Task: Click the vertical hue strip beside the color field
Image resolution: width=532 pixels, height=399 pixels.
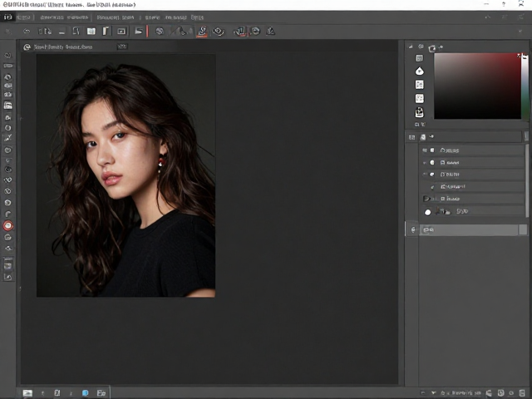Action: (525, 86)
